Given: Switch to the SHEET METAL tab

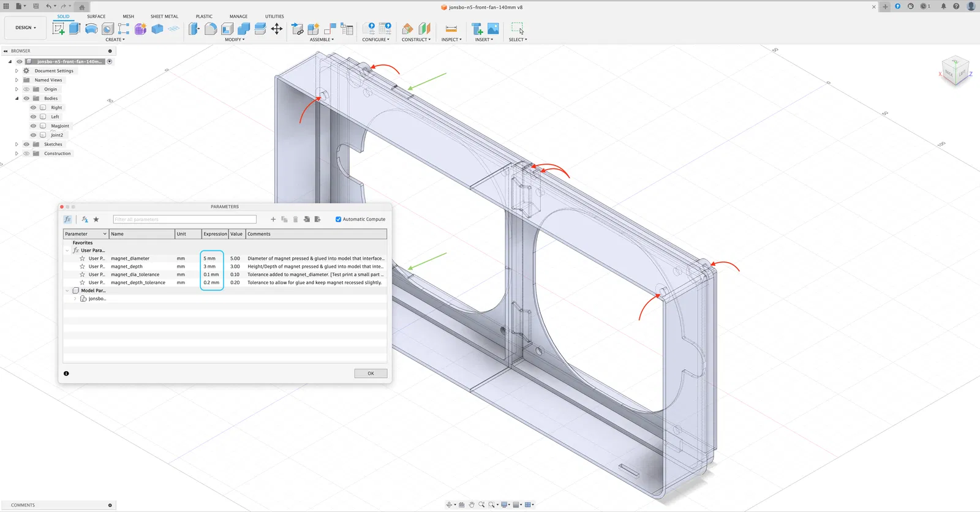Looking at the screenshot, I should (164, 17).
